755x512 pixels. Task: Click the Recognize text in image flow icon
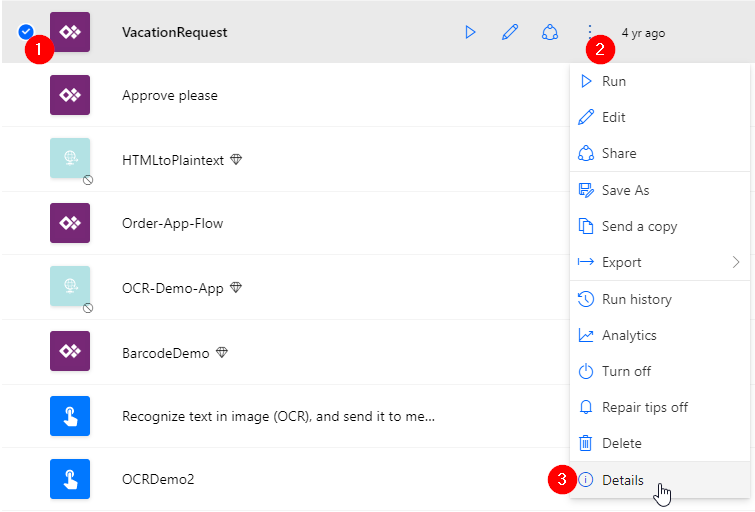click(70, 416)
